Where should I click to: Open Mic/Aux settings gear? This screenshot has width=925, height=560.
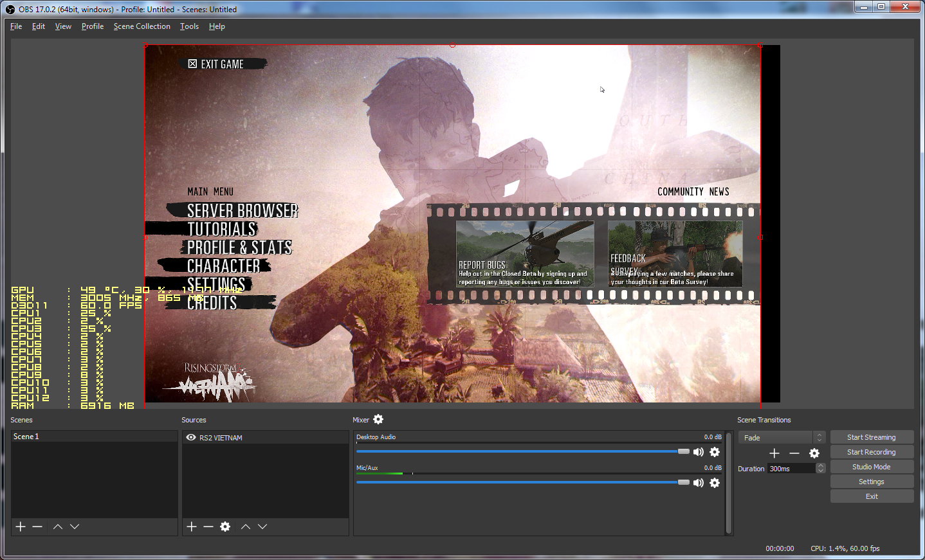coord(715,483)
